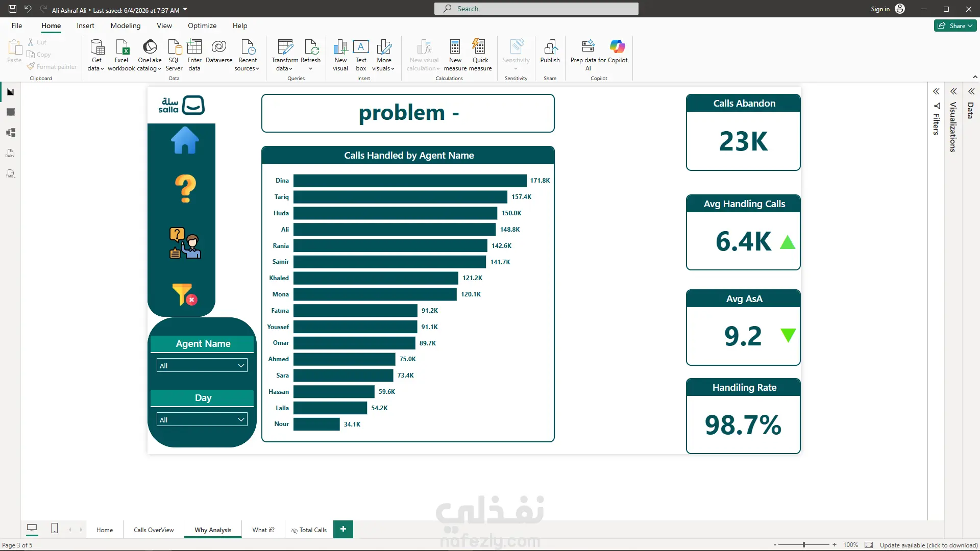
Task: Click the clear filters funnel icon
Action: click(x=185, y=294)
